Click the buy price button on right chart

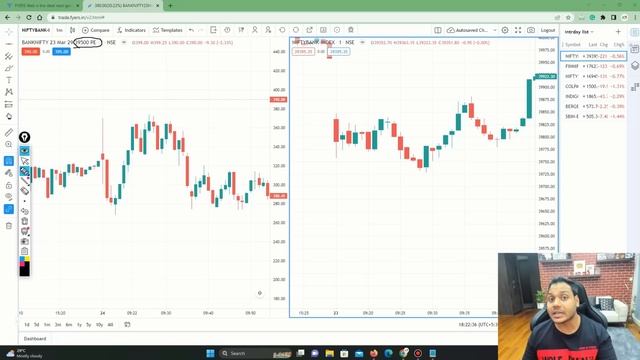tap(339, 51)
